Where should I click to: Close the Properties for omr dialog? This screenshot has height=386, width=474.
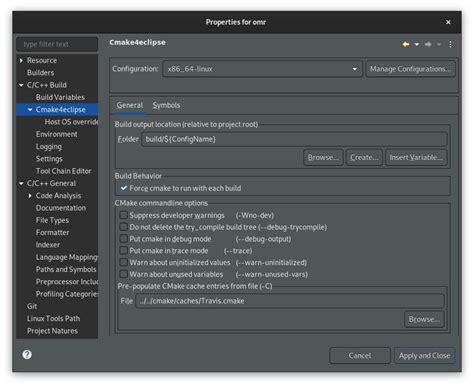coord(448,22)
